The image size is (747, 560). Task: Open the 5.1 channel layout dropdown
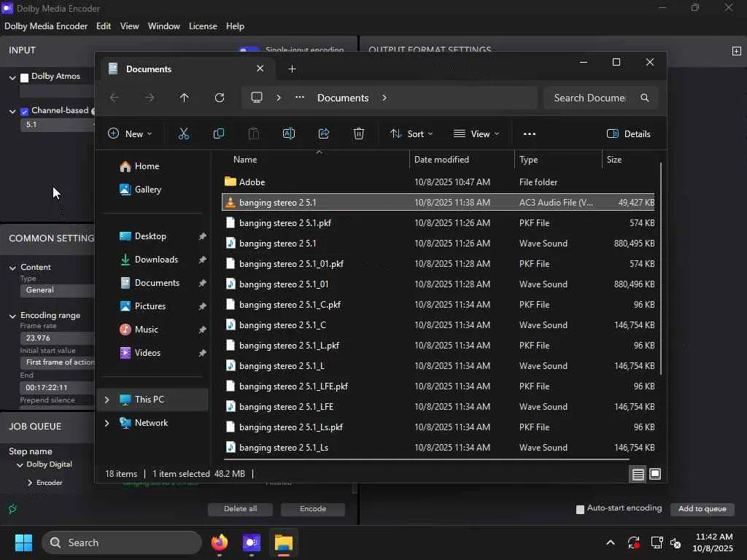coord(57,125)
